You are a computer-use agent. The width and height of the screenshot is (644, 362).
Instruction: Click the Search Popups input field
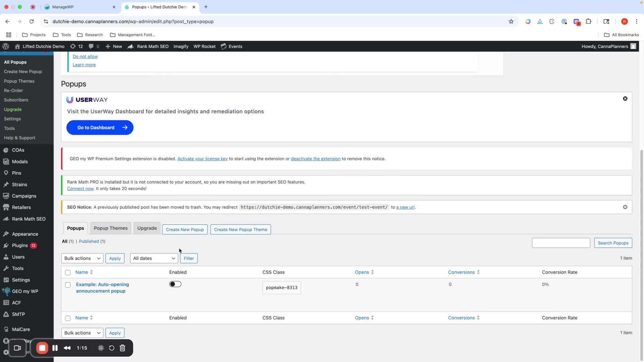[560, 243]
